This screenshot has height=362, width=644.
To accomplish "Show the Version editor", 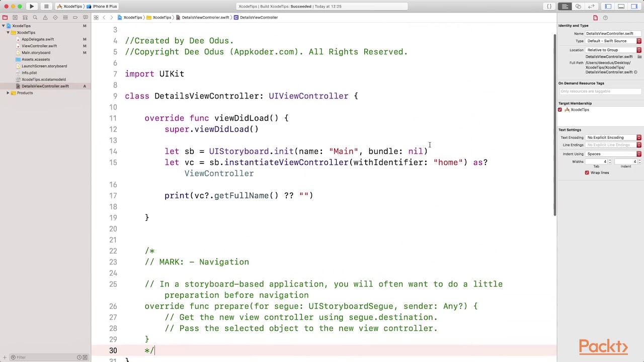I will tap(592, 7).
